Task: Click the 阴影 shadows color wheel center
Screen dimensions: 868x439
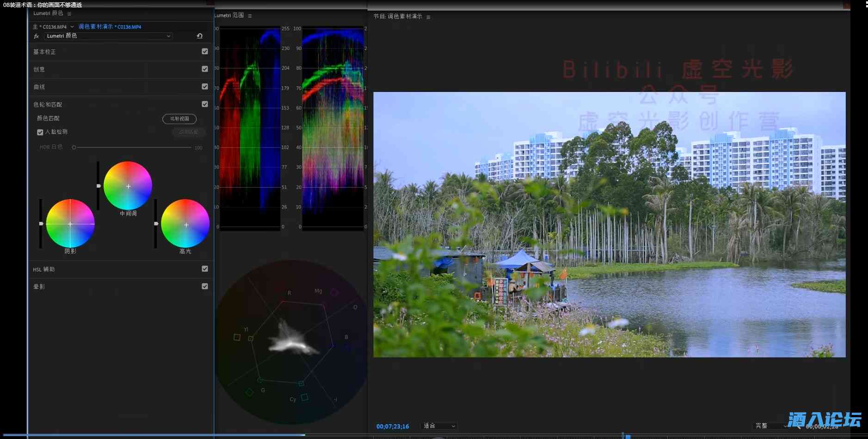Action: [70, 224]
